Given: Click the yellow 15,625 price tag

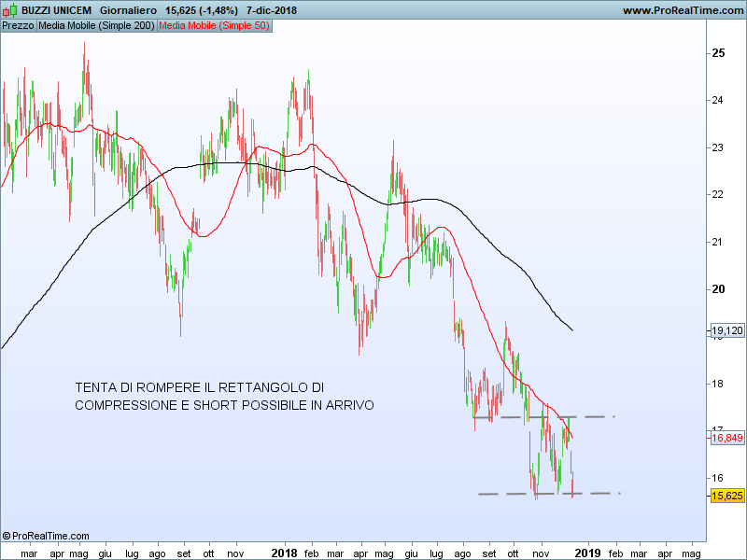Looking at the screenshot, I should pos(727,496).
